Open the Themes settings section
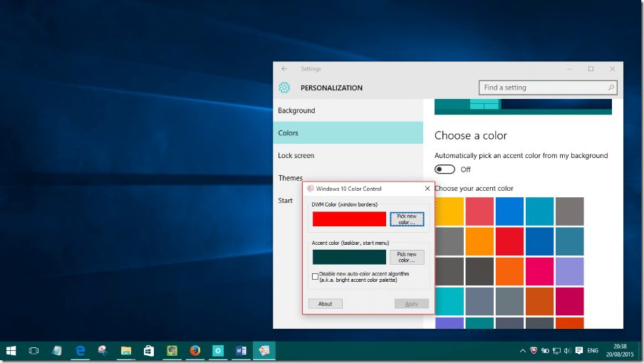The height and width of the screenshot is (363, 644). point(291,178)
